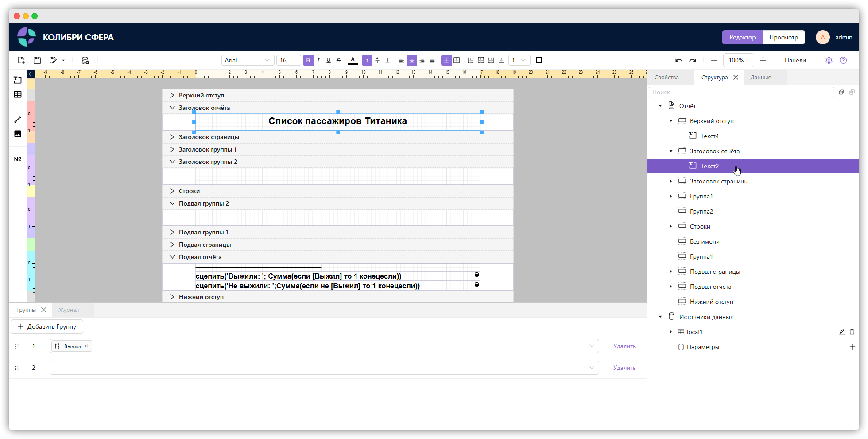Open the text color picker

point(353,60)
